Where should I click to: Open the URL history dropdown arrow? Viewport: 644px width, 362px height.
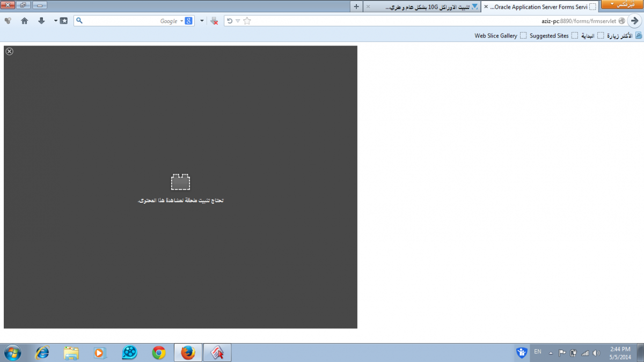[238, 21]
